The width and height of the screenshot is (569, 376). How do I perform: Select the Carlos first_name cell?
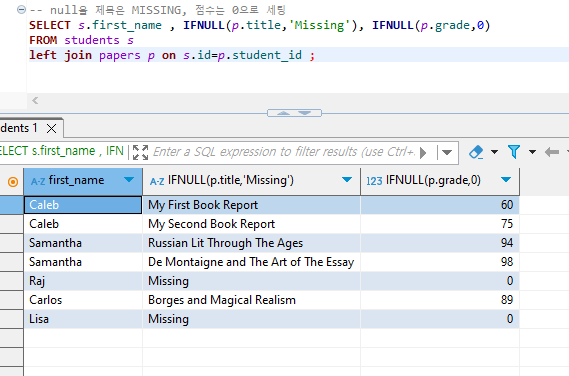(x=83, y=300)
